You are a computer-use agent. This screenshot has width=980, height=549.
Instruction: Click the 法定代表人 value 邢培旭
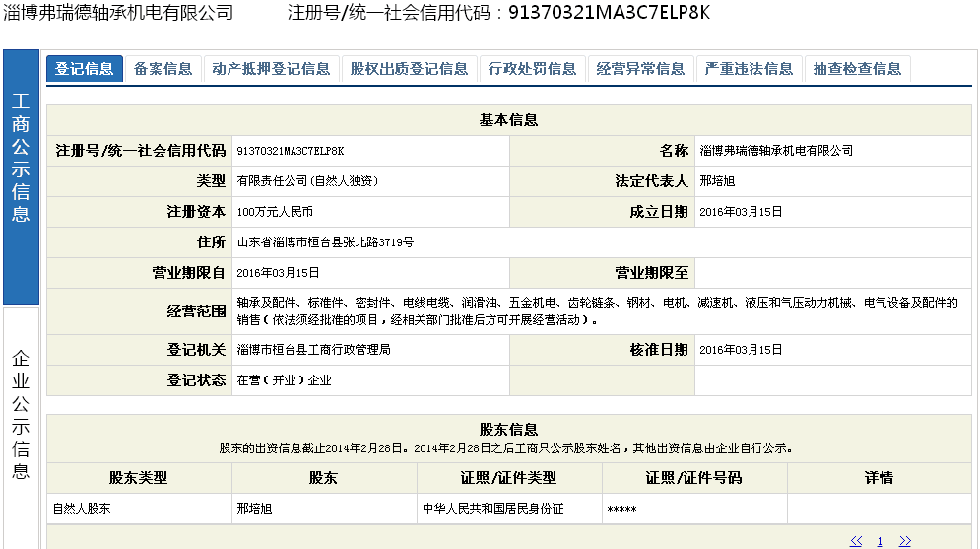coord(717,181)
